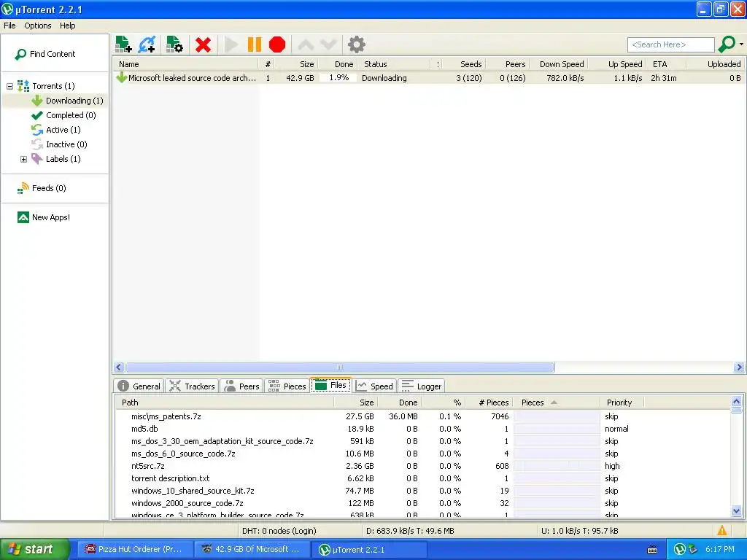Click the Windows start button
The image size is (747, 560).
[x=35, y=549]
